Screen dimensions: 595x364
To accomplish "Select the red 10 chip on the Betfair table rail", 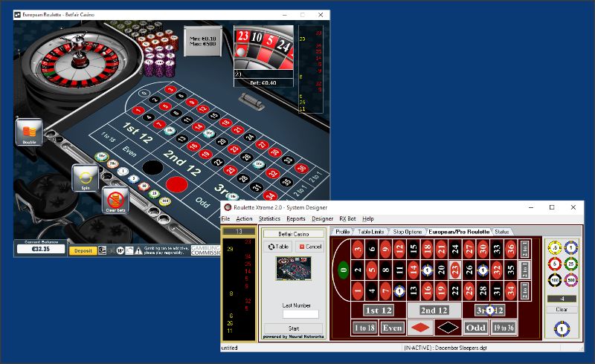I will click(144, 186).
